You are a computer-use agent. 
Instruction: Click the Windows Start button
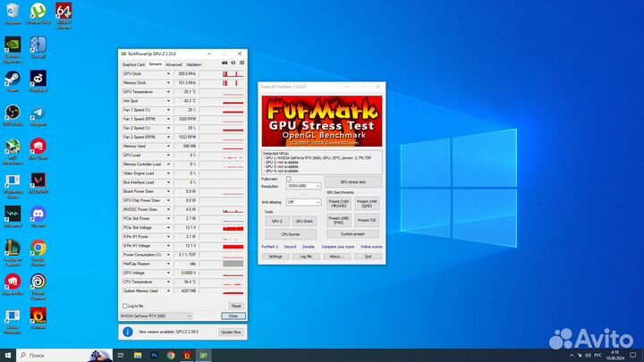point(8,354)
